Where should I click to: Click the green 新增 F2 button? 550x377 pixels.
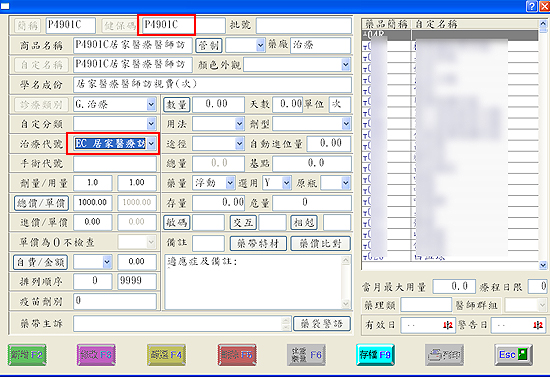(27, 355)
